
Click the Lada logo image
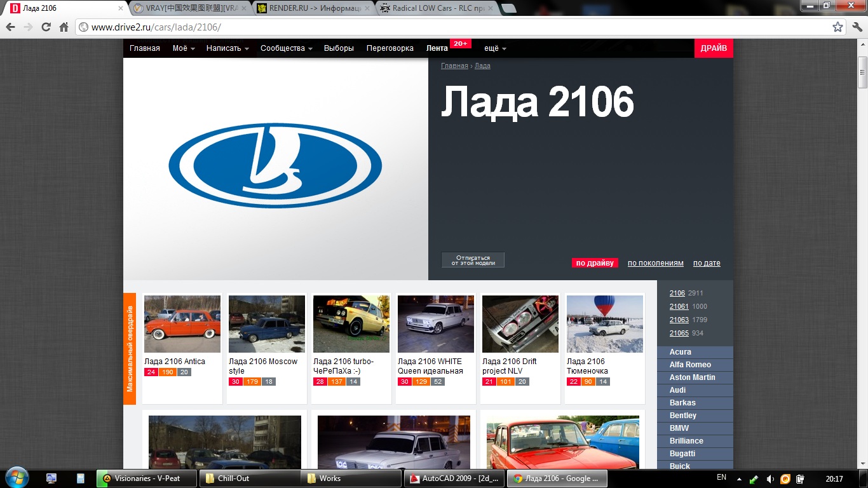(275, 166)
